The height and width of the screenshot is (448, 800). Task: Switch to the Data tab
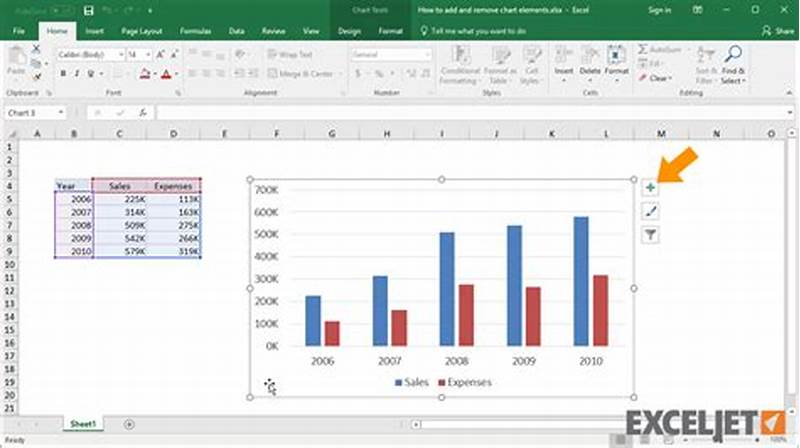point(236,31)
